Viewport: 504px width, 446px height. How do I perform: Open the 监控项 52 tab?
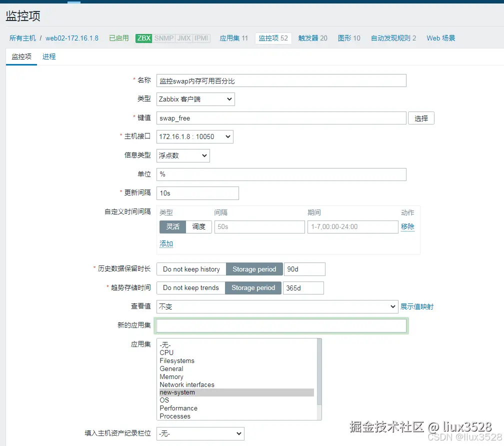point(273,38)
